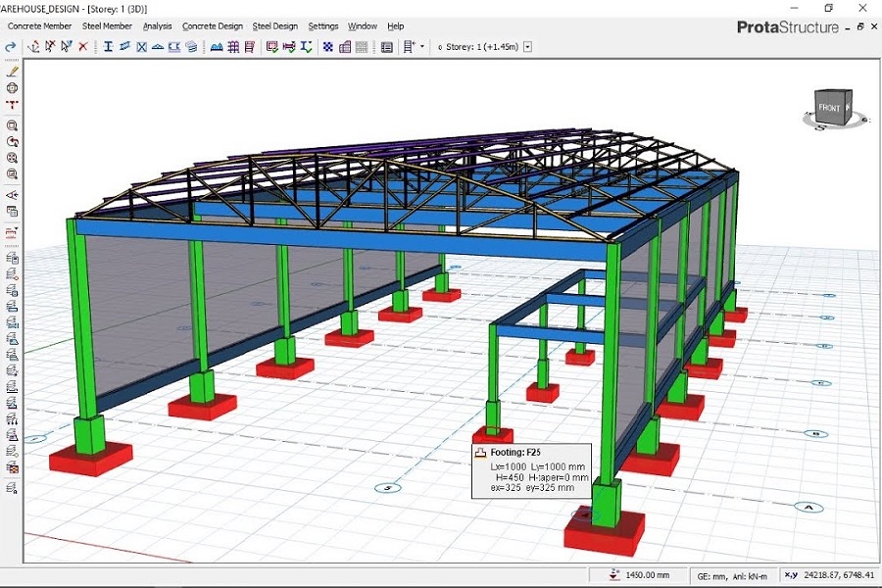The image size is (882, 588).
Task: Click the Footing: F25 tooltip title
Action: (x=515, y=453)
